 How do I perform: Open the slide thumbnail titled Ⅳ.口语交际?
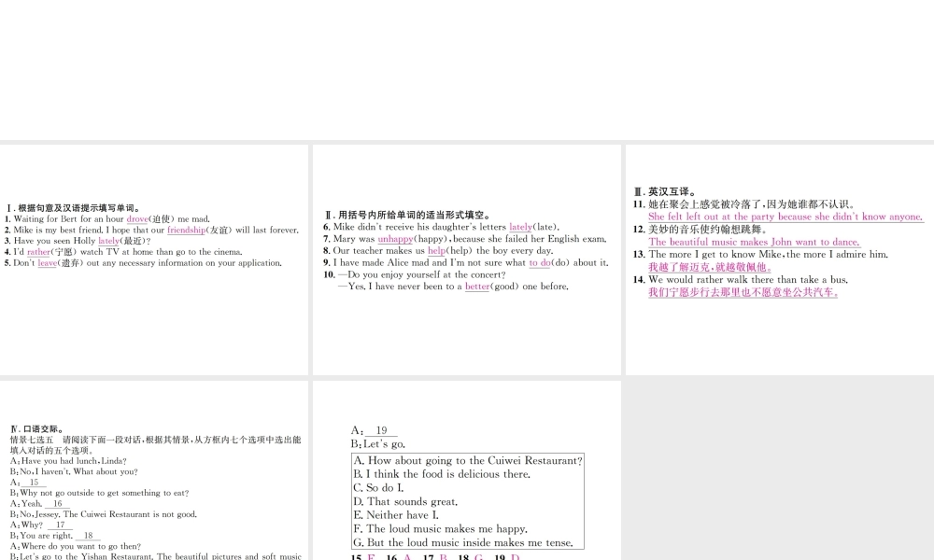click(154, 470)
